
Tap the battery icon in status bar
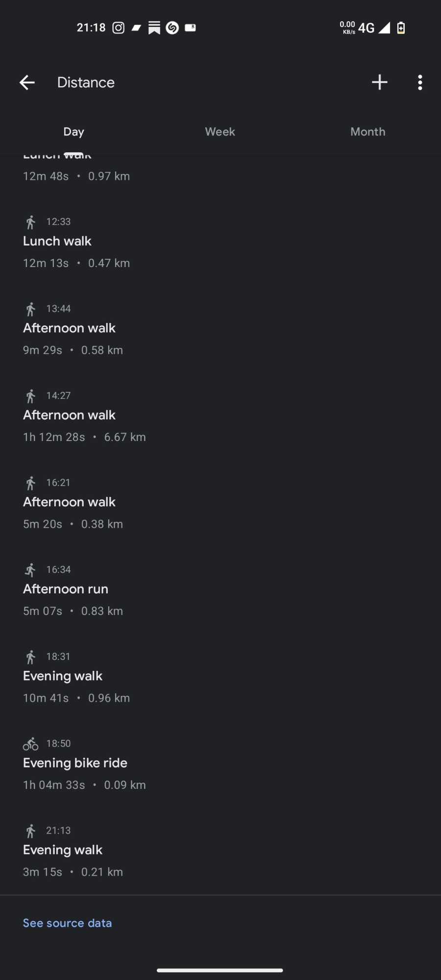point(401,28)
